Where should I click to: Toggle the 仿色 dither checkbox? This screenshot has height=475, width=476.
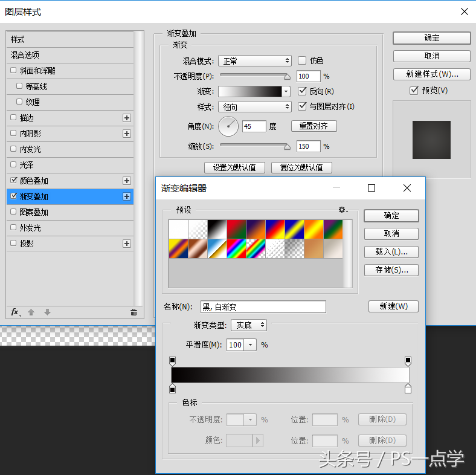(302, 60)
